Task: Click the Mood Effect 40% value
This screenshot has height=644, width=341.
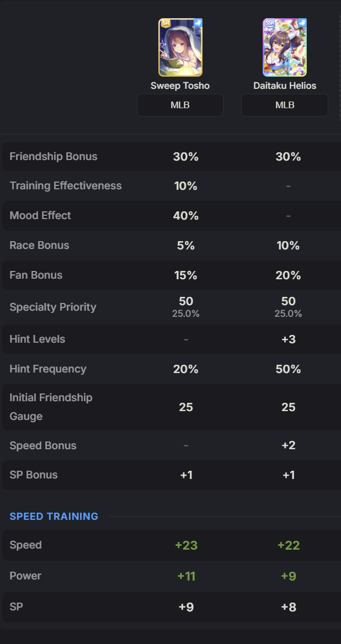Action: (186, 216)
